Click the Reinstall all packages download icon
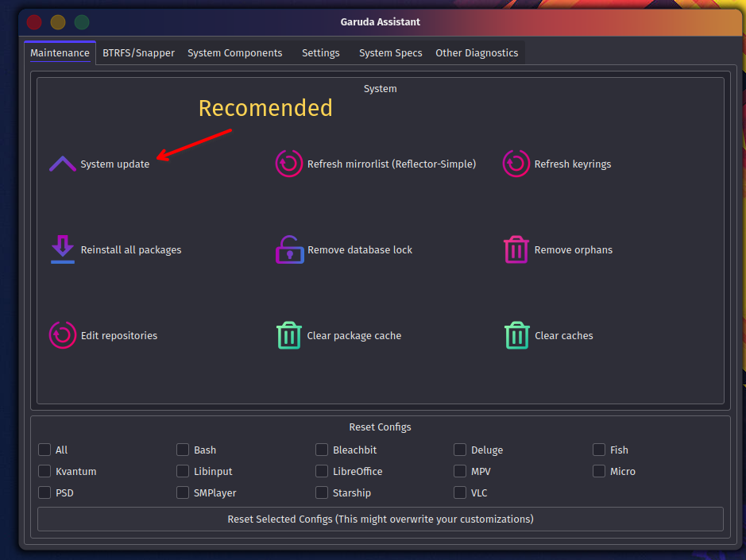The height and width of the screenshot is (560, 746). pyautogui.click(x=62, y=249)
